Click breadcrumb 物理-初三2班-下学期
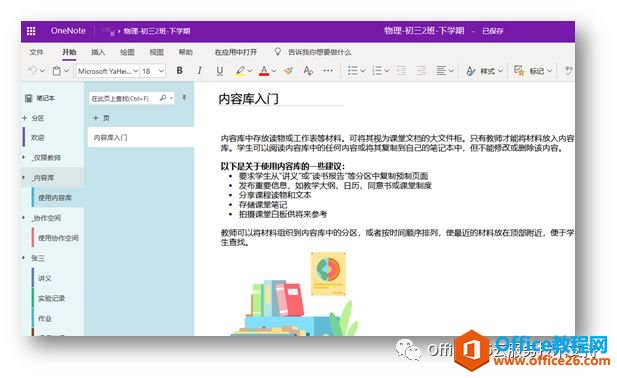The image size is (617, 378). (x=157, y=31)
